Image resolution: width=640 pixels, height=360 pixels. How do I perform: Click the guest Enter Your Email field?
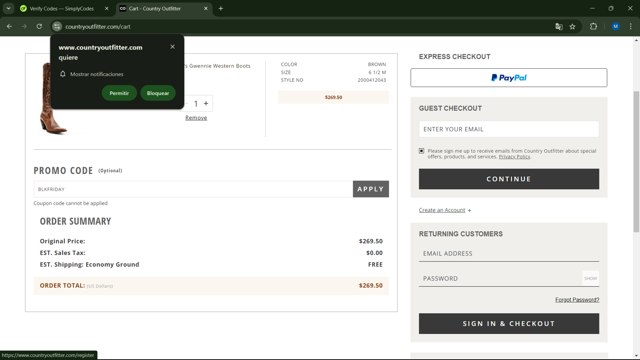coord(509,129)
